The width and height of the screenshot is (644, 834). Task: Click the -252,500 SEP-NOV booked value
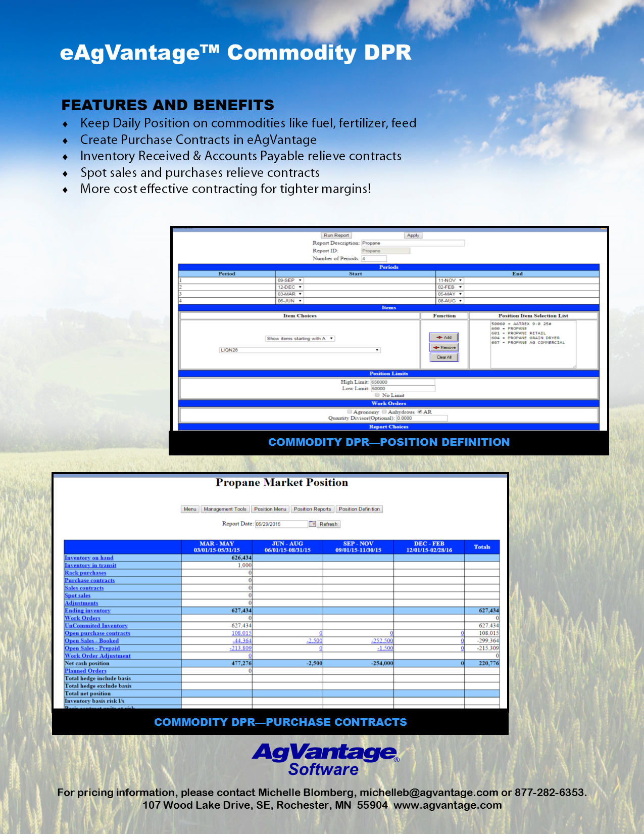(x=382, y=641)
